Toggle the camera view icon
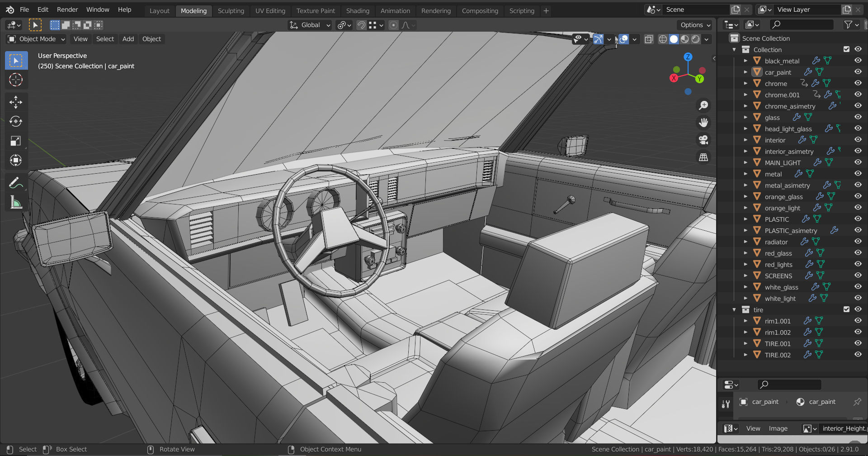 click(703, 140)
